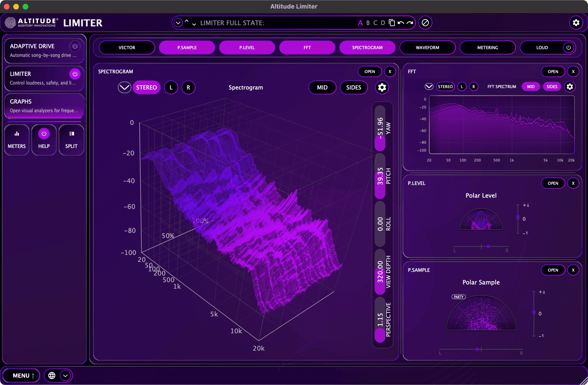Open the preset dropdown chevron

click(x=178, y=23)
